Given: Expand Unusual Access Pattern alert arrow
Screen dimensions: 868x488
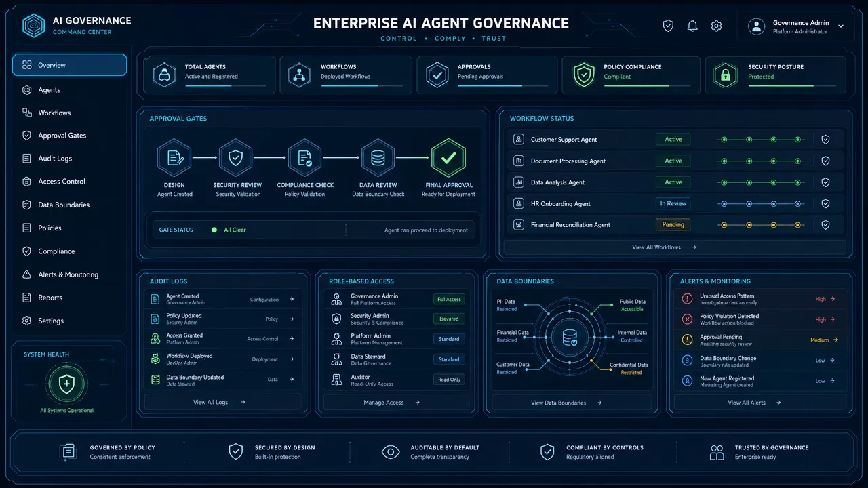Looking at the screenshot, I should 833,299.
